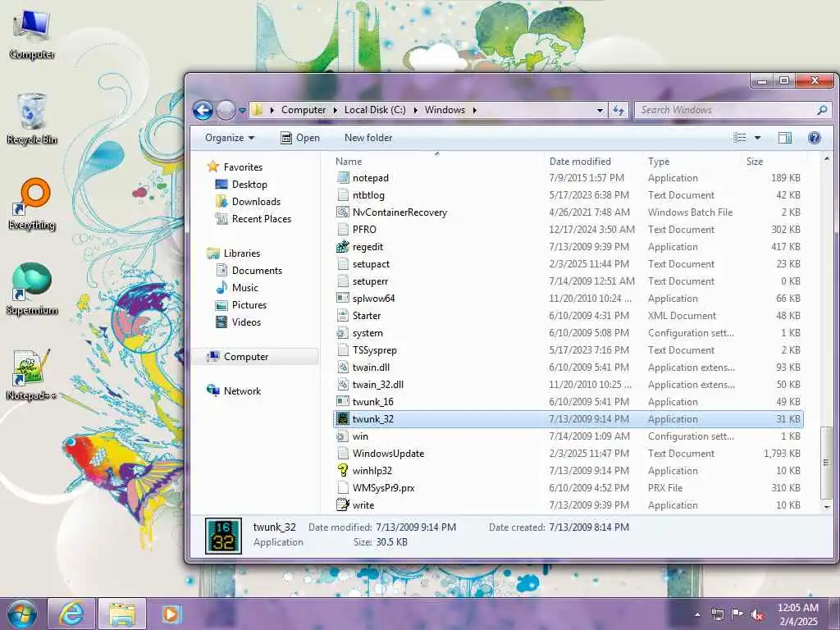Click the search magnifier icon
The image size is (840, 630).
822,110
